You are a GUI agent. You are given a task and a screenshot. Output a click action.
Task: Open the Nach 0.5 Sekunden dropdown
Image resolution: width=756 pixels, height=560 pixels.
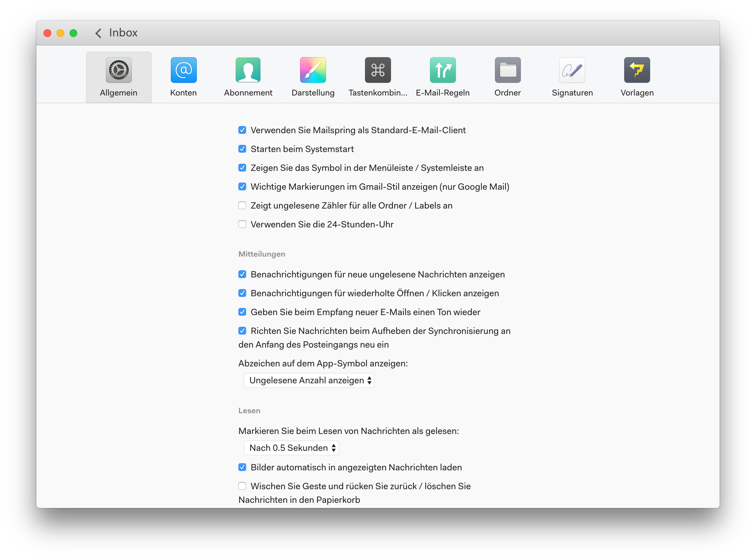[291, 448]
